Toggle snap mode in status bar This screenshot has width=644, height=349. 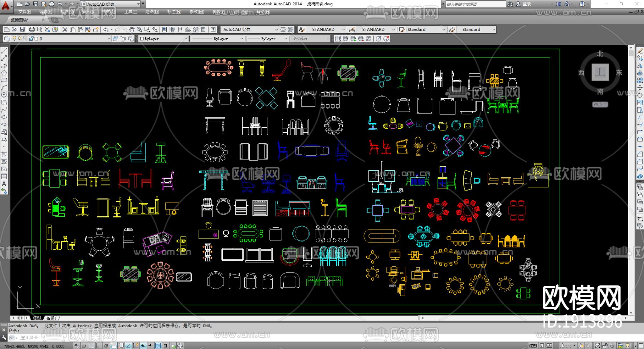(84, 346)
